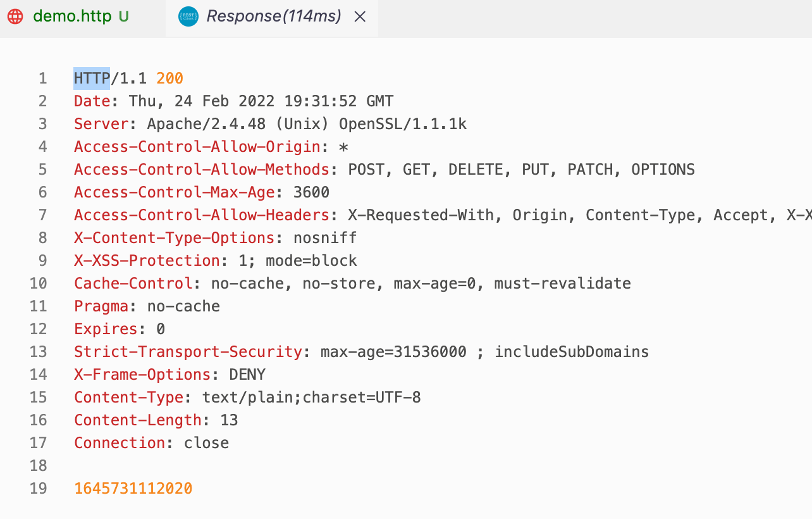Click the REST Client icon on Response tab

click(188, 16)
